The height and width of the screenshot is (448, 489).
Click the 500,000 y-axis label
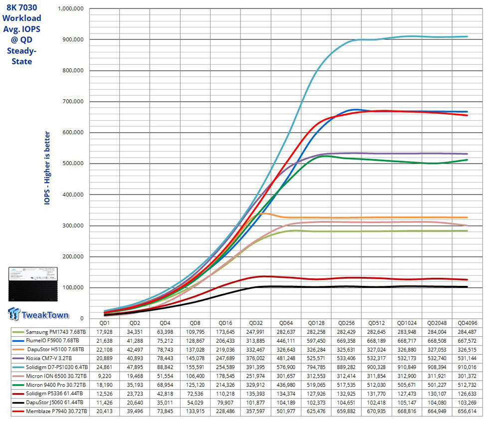[73, 163]
